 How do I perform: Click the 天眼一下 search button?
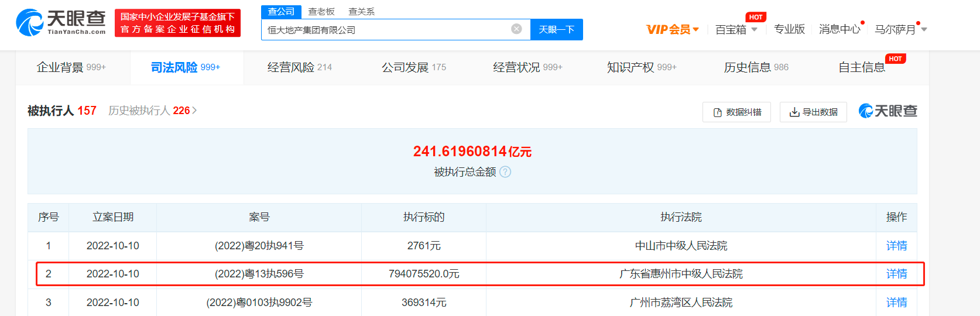pyautogui.click(x=557, y=29)
